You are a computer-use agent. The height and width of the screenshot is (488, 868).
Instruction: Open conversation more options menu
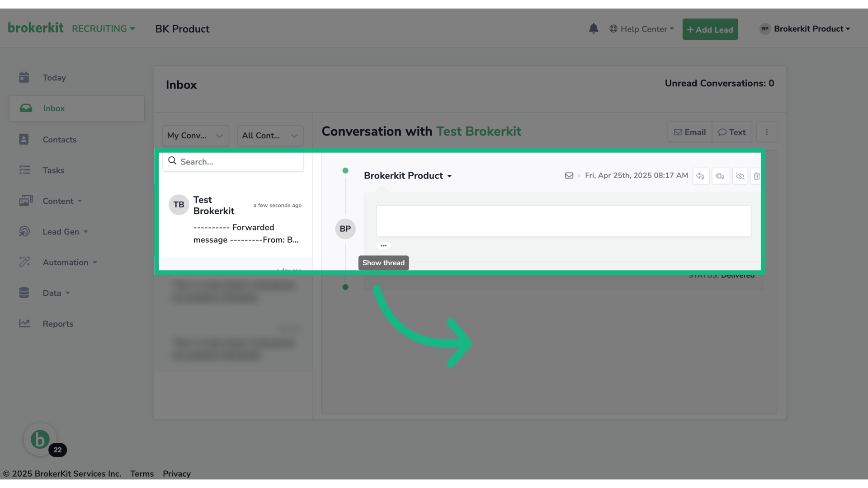[767, 132]
